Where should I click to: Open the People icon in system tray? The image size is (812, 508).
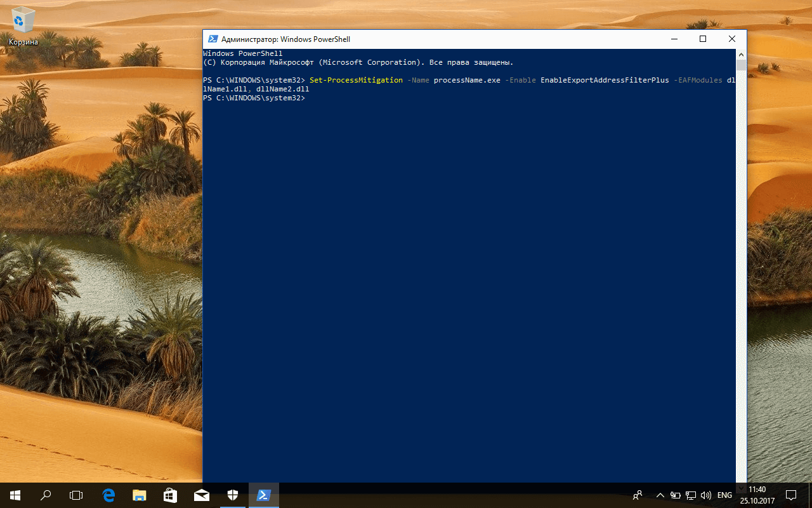pyautogui.click(x=636, y=495)
